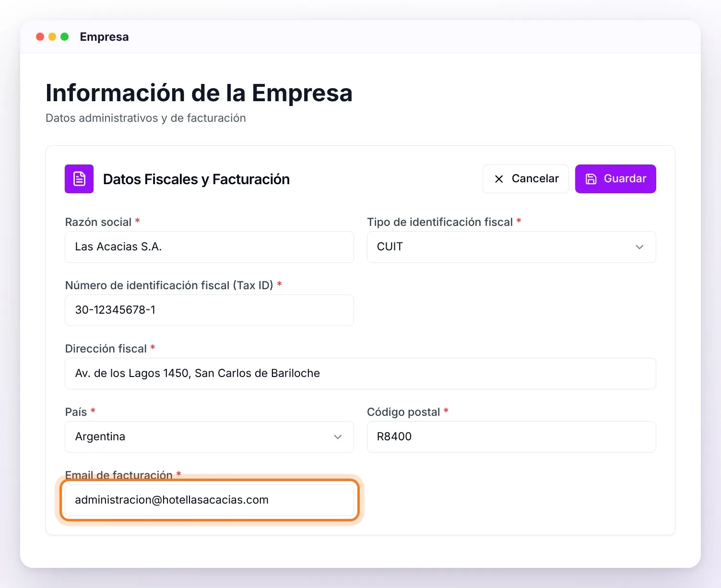Click the Datos Fiscales y Facturación title
721x588 pixels.
point(196,179)
